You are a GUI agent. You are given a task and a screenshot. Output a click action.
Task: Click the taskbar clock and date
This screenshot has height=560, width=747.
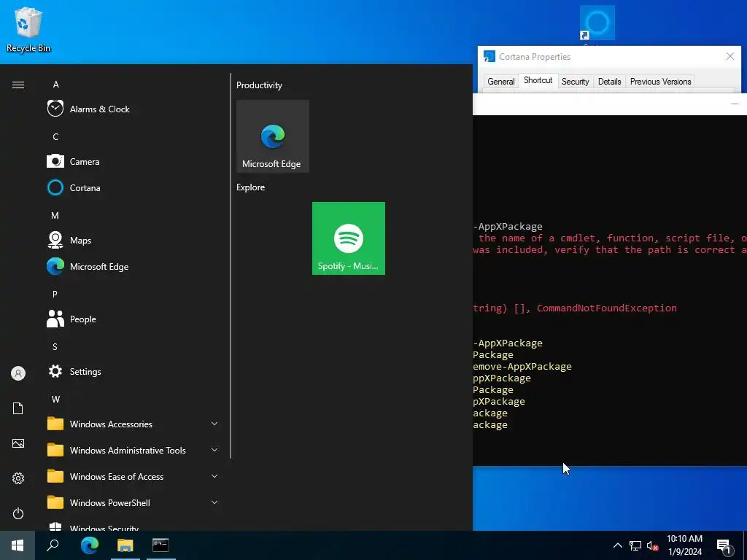(x=684, y=545)
